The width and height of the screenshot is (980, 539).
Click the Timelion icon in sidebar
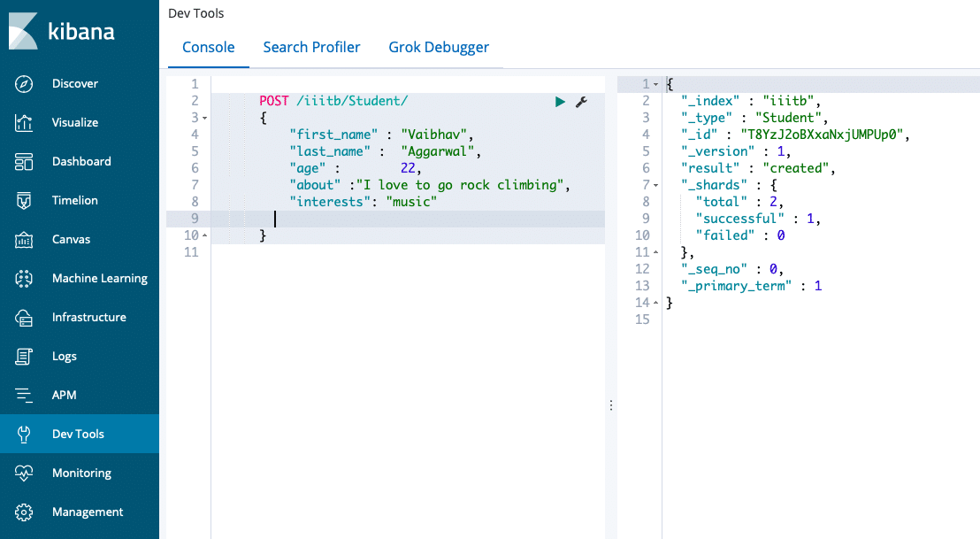[24, 201]
